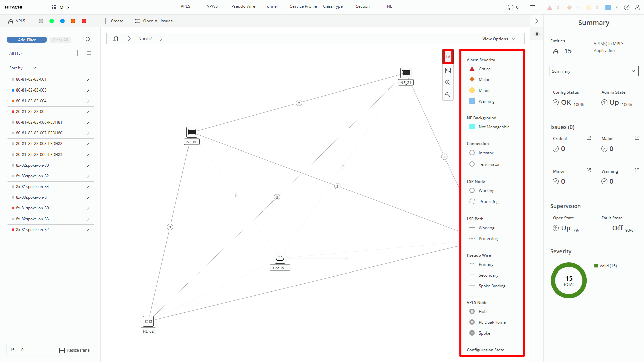Click the NE_81 node icon
The width and height of the screenshot is (644, 362).
point(406,73)
